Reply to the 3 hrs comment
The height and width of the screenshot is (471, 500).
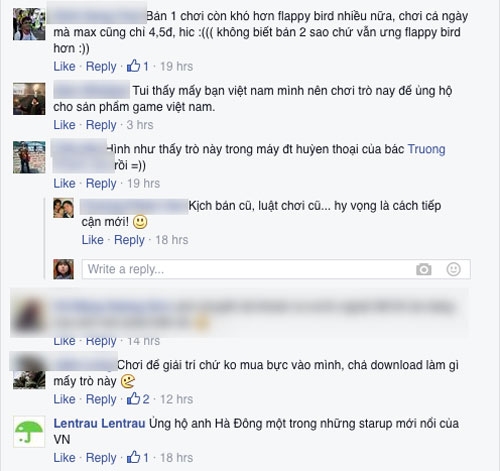pyautogui.click(x=101, y=125)
